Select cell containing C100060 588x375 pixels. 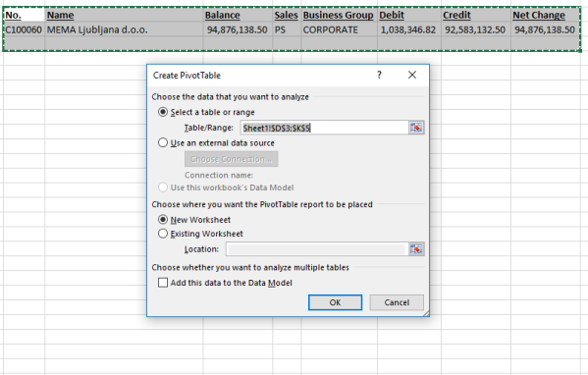tap(24, 29)
